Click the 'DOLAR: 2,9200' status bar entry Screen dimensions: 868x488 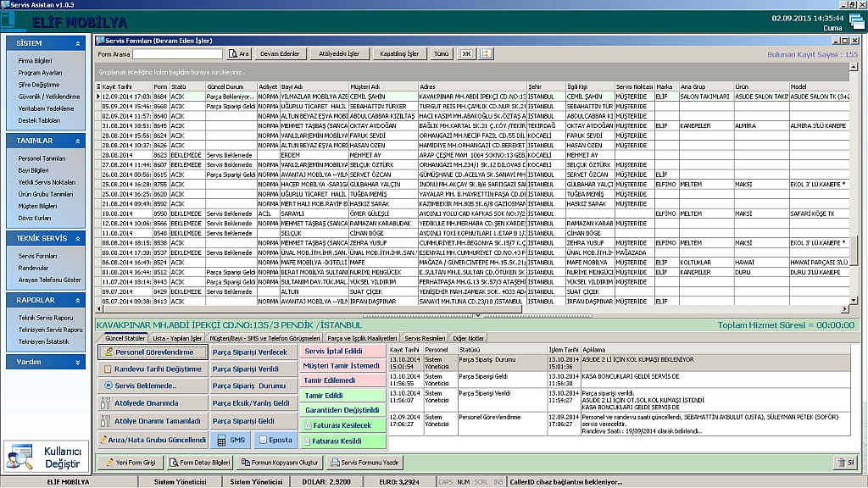click(x=326, y=482)
